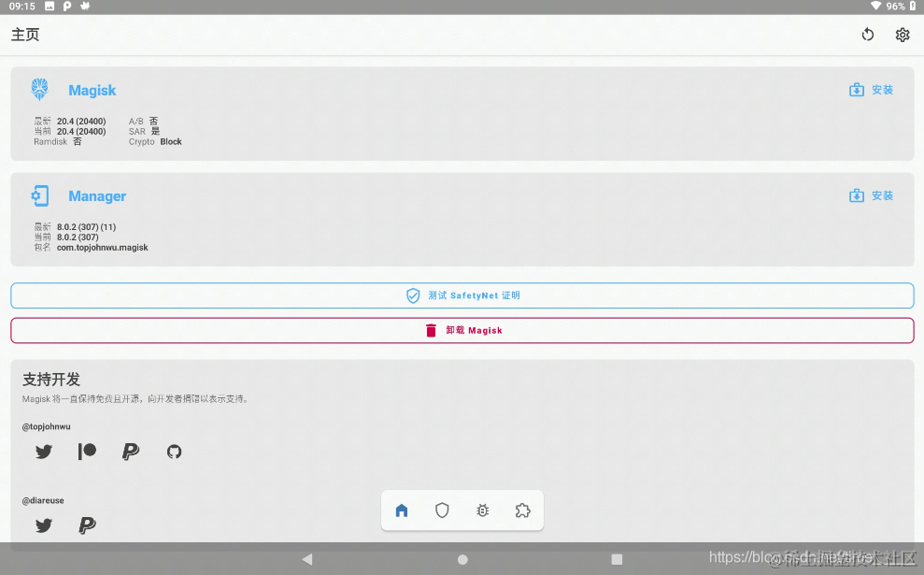Run the 测试 SafetyNet 证明 check
The height and width of the screenshot is (575, 924).
coord(462,295)
